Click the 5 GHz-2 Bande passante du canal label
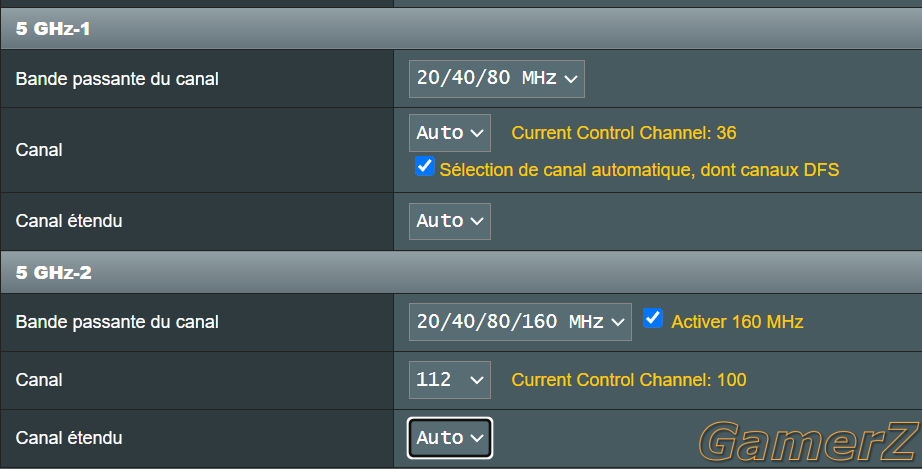 (117, 322)
